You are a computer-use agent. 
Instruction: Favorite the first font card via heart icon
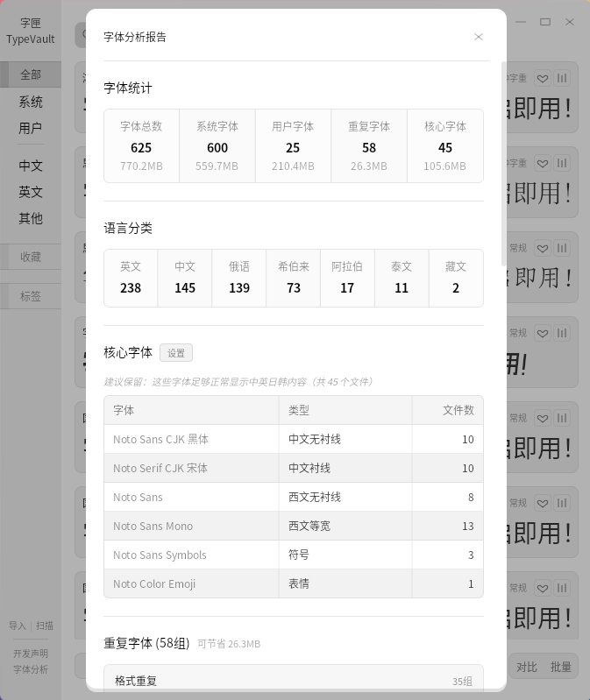tap(543, 79)
